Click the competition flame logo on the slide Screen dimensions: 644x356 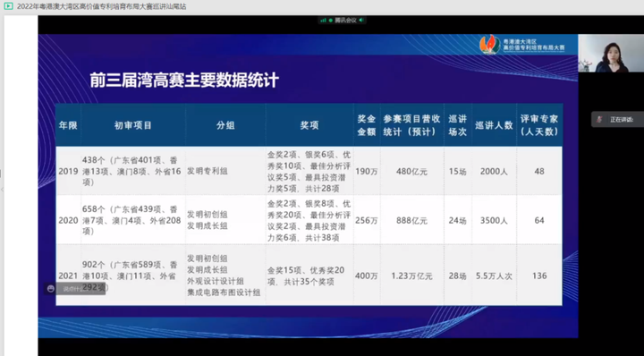tap(490, 45)
